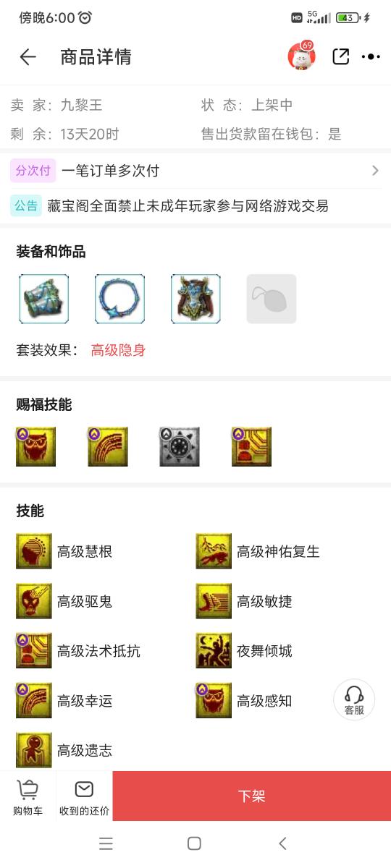Select the blue ring accessory icon
Image resolution: width=391 pixels, height=868 pixels.
(x=119, y=299)
